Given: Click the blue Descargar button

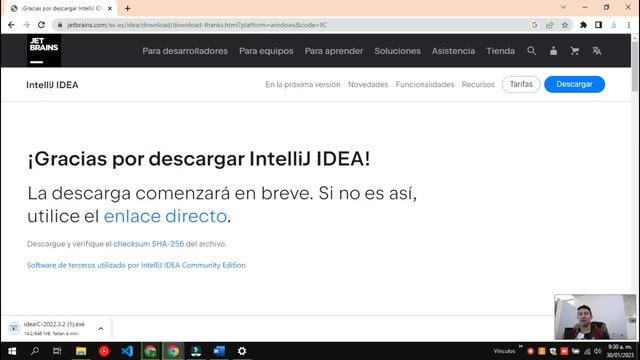Looking at the screenshot, I should pos(574,84).
